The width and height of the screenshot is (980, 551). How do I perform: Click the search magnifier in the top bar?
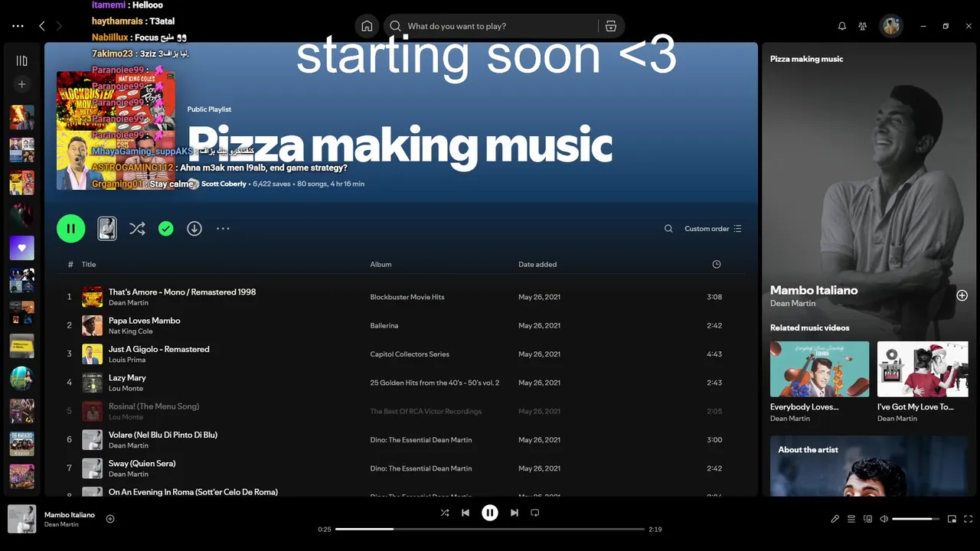[395, 26]
